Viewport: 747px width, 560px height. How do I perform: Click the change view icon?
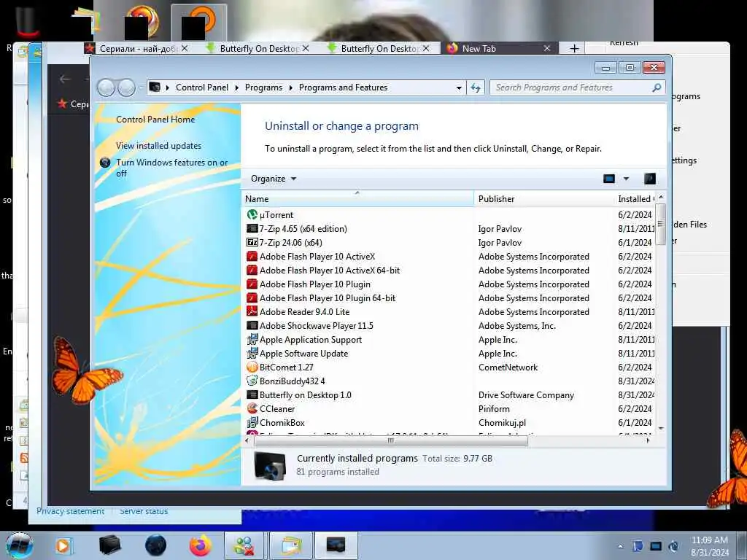click(x=609, y=179)
